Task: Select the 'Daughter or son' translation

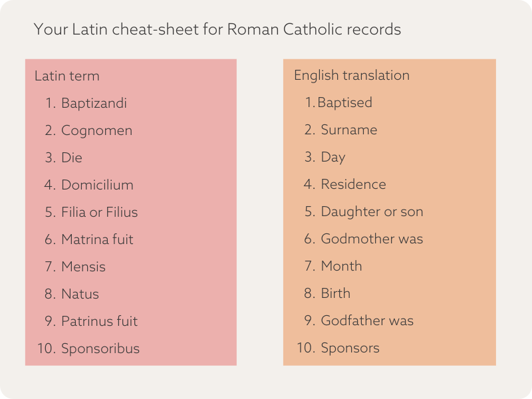Action: [x=372, y=211]
